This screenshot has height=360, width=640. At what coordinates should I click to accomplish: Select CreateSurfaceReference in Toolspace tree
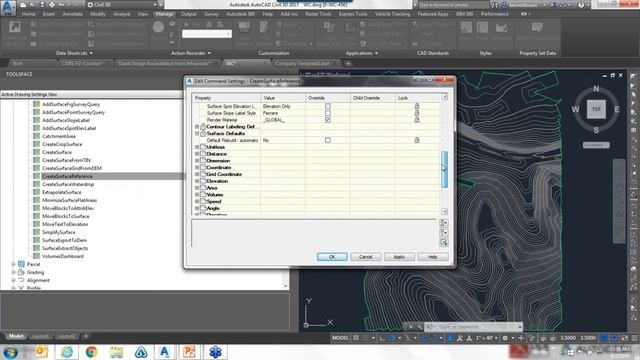[x=67, y=176]
